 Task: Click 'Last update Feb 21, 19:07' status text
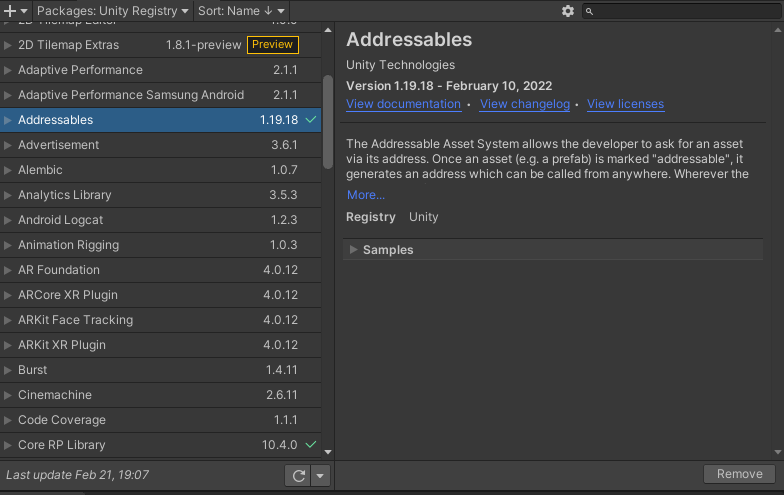click(78, 475)
